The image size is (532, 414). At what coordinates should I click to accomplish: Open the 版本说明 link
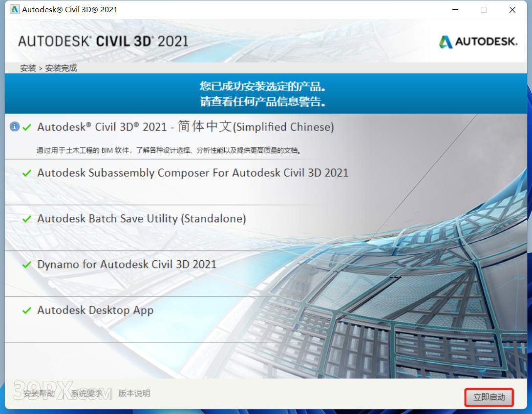(x=134, y=393)
